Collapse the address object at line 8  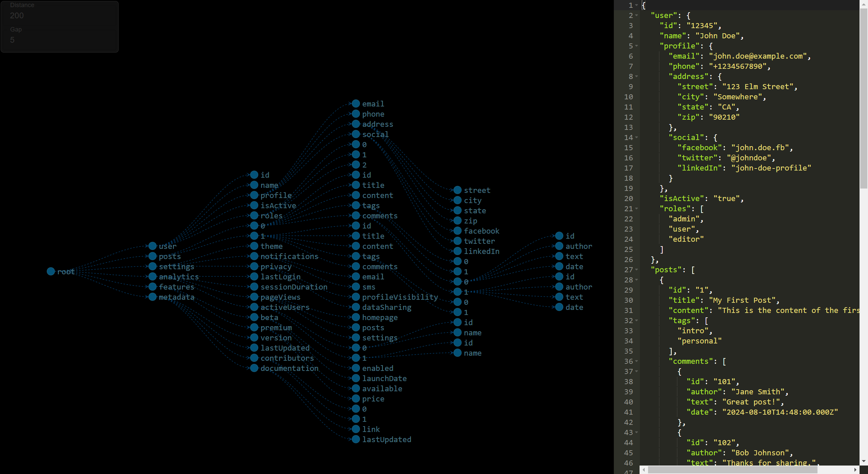pyautogui.click(x=637, y=77)
